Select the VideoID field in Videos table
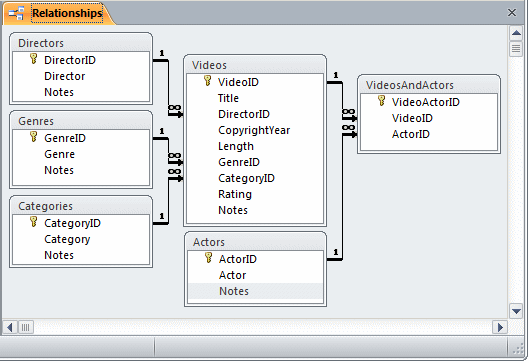 click(x=255, y=82)
